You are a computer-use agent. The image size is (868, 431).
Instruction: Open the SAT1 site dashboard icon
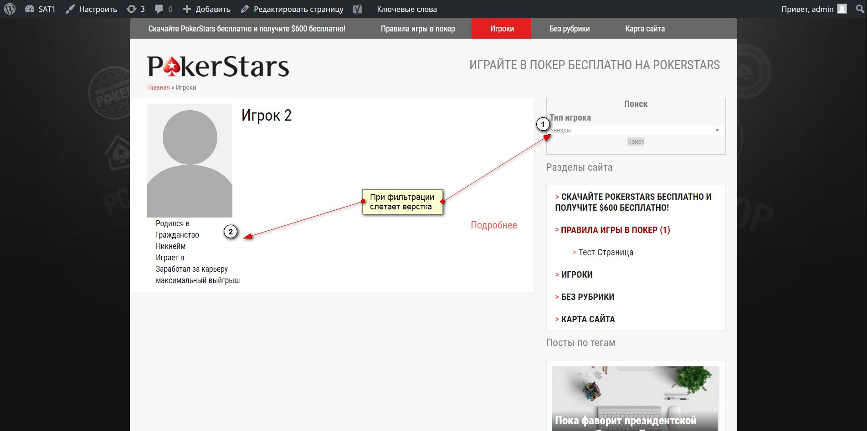(30, 9)
